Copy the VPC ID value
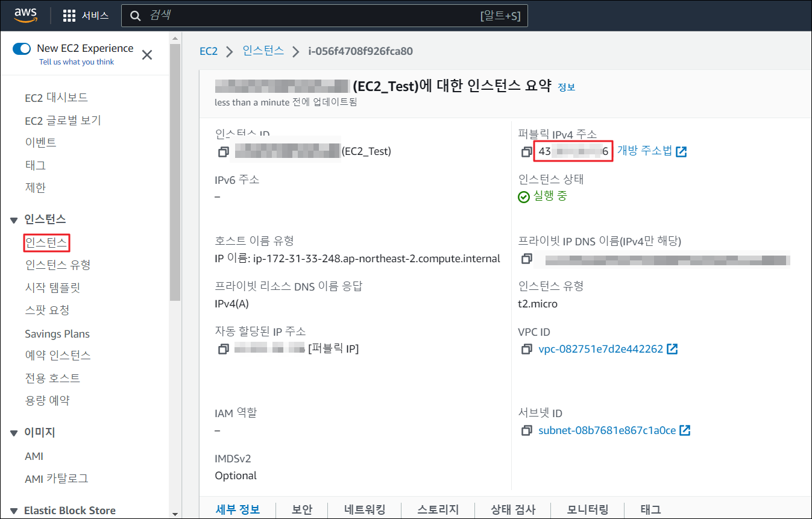Image resolution: width=812 pixels, height=519 pixels. 526,350
